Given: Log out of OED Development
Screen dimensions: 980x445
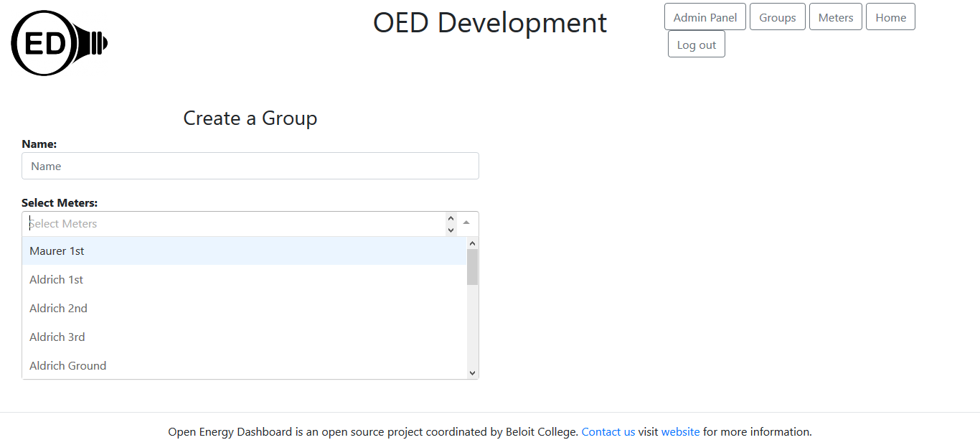Looking at the screenshot, I should click(696, 44).
